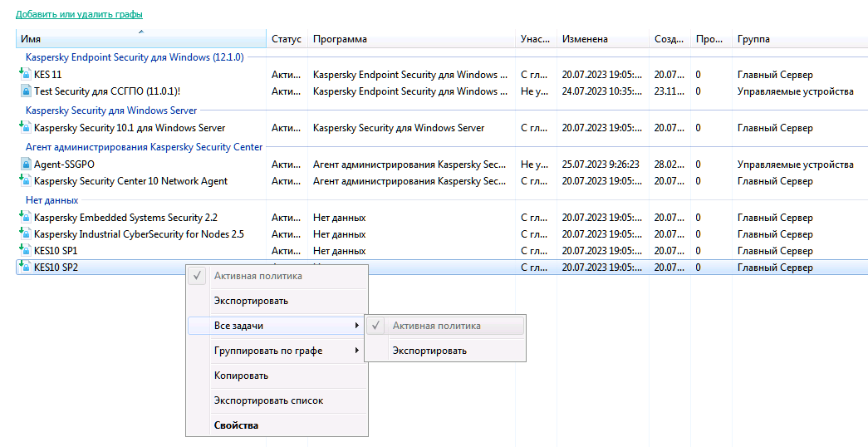
Task: Sort the list by Имя column header
Action: tap(141, 39)
